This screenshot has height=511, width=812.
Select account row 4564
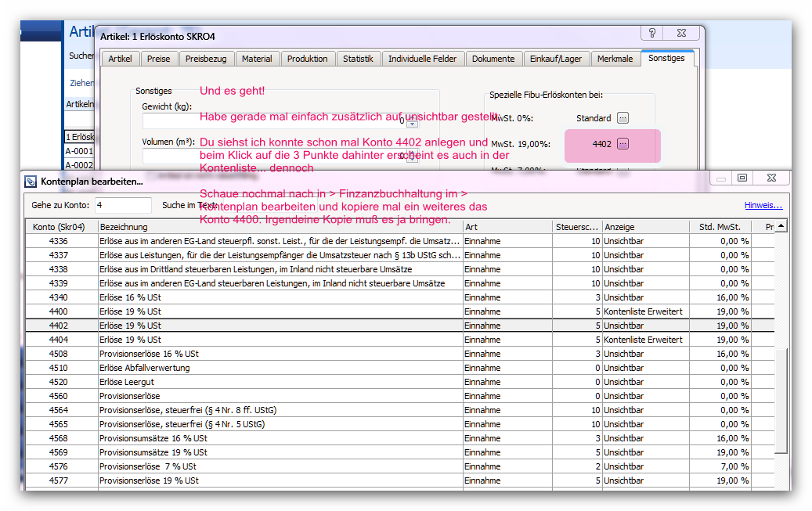(x=400, y=410)
